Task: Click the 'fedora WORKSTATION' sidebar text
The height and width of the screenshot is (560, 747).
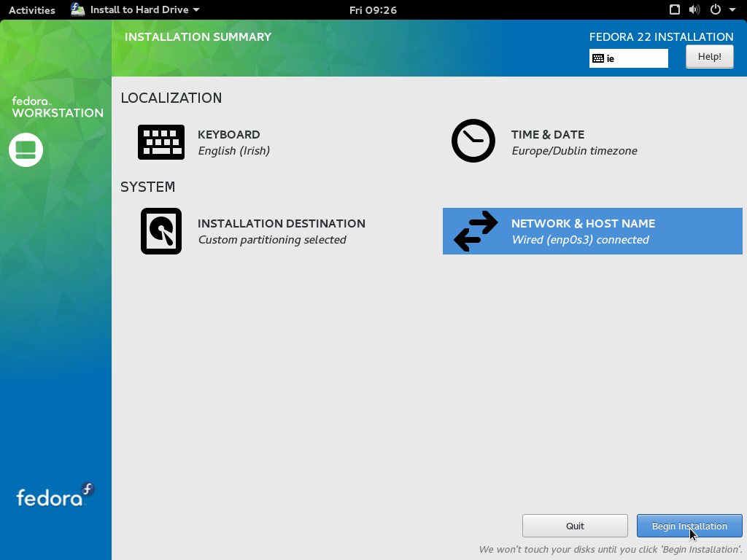Action: tap(57, 108)
